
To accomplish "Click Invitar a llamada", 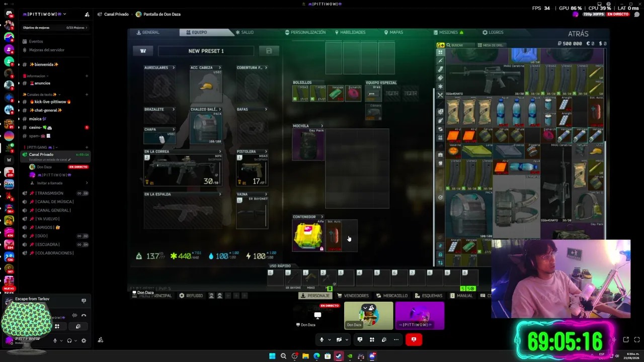I will point(49,183).
